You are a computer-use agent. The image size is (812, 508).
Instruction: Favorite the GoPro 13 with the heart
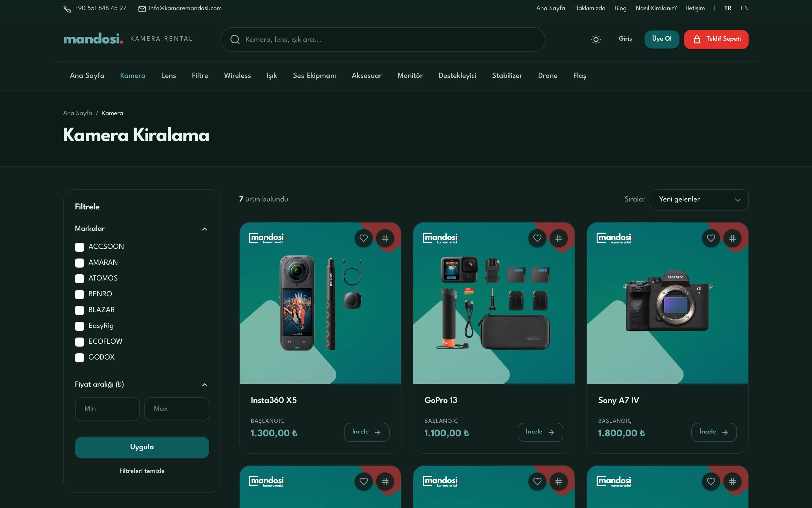tap(537, 238)
